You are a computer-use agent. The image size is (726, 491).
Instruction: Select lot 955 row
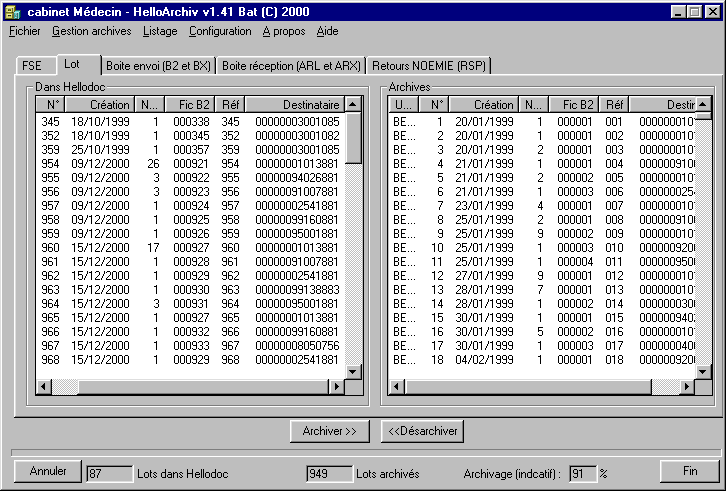click(x=190, y=178)
